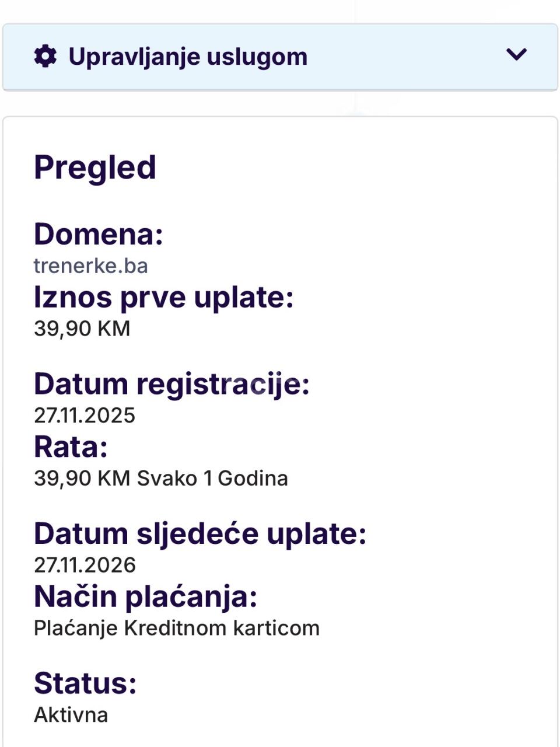Click the gear icon beside Upravljanje uslugom
Screen dimensions: 560x747
point(45,57)
